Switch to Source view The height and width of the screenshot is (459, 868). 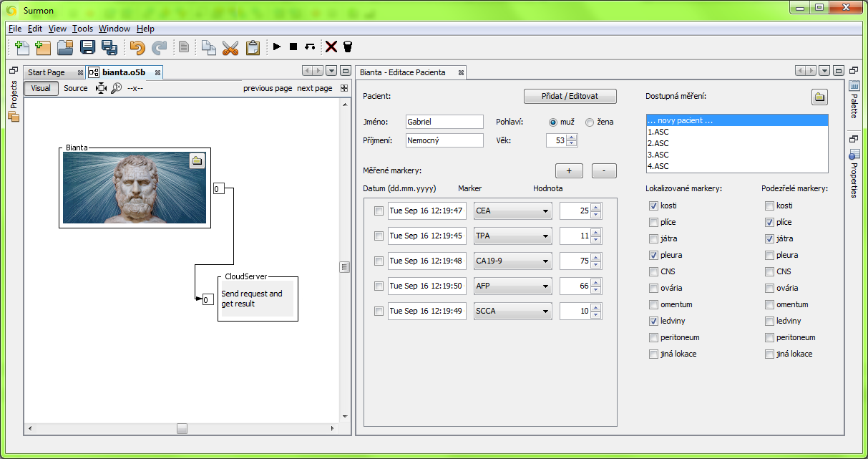coord(75,88)
